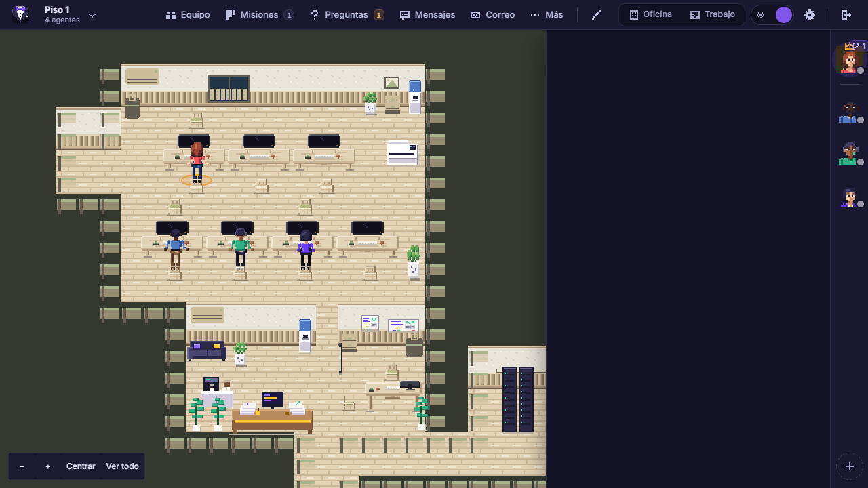868x488 pixels.
Task: Select the crowned red-haired agent avatar
Action: tap(849, 60)
